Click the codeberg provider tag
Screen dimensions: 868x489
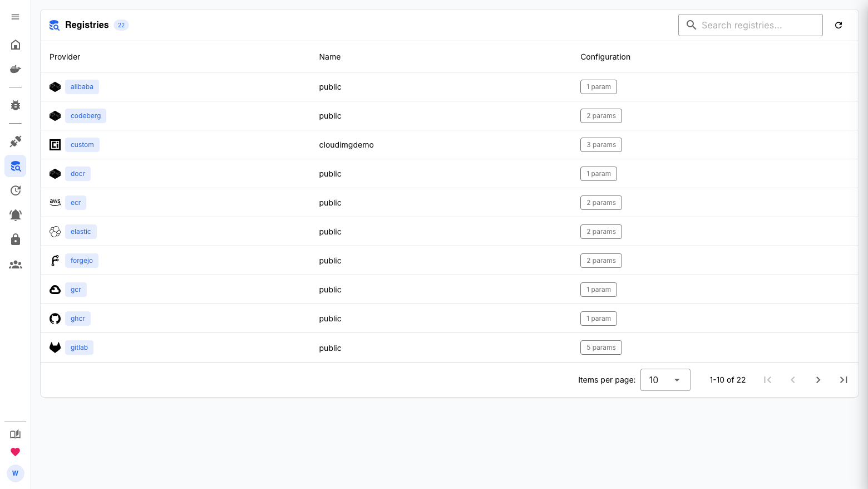tap(86, 116)
